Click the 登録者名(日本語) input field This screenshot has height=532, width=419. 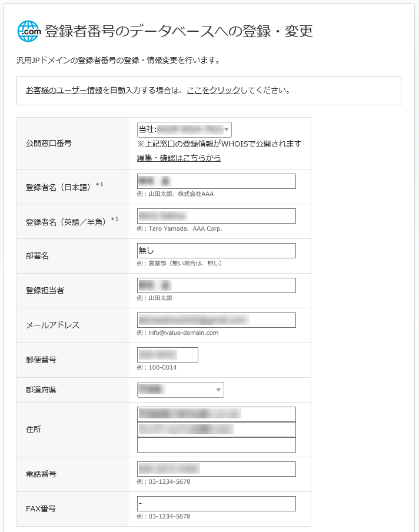pos(216,181)
